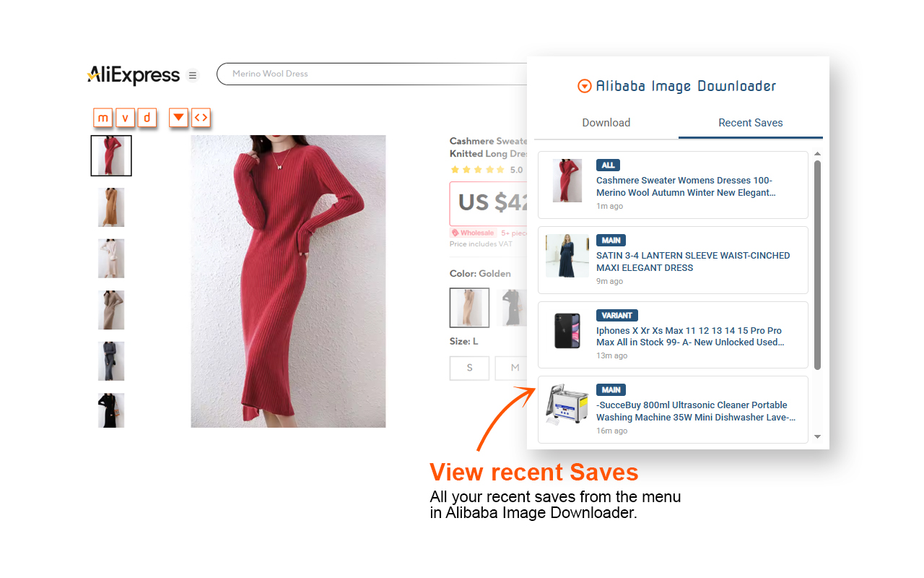Click the Alibaba Image Downloader logo icon

[x=585, y=87]
